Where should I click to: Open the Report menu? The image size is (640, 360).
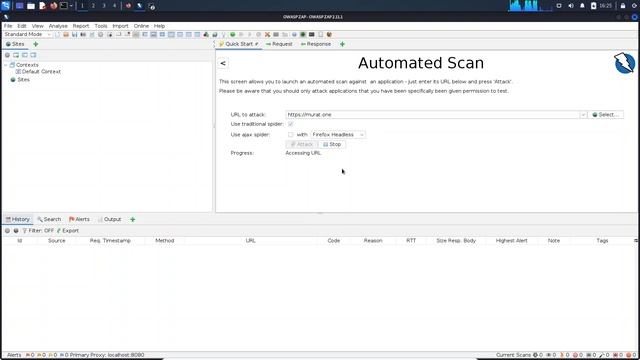(81, 26)
